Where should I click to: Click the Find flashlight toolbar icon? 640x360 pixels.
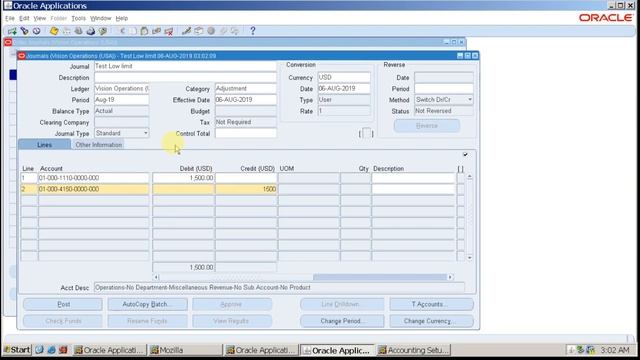click(24, 31)
